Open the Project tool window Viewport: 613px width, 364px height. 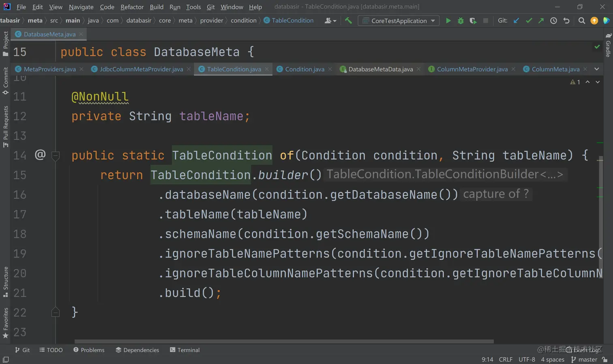pyautogui.click(x=6, y=44)
